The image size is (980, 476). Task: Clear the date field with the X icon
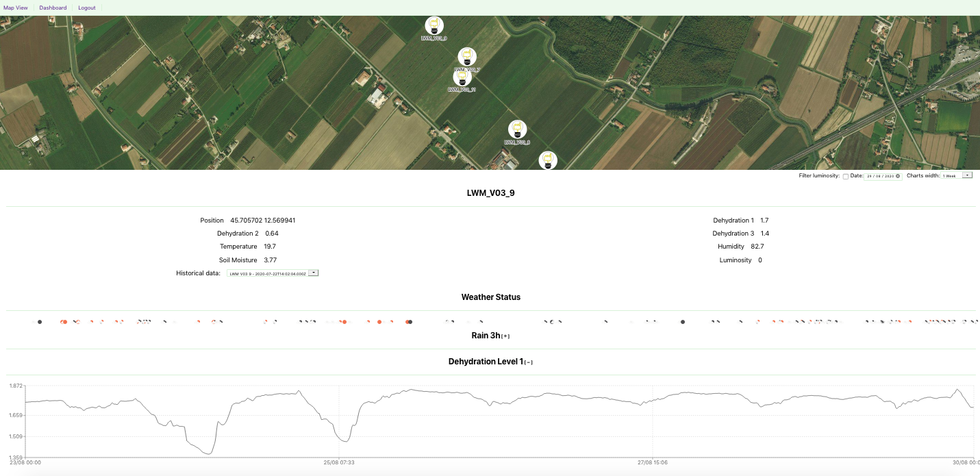[898, 176]
